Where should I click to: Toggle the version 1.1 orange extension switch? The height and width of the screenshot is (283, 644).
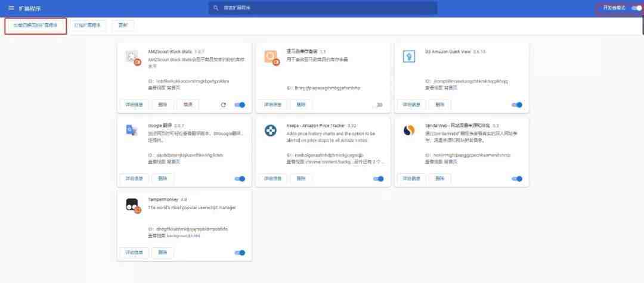(x=379, y=105)
